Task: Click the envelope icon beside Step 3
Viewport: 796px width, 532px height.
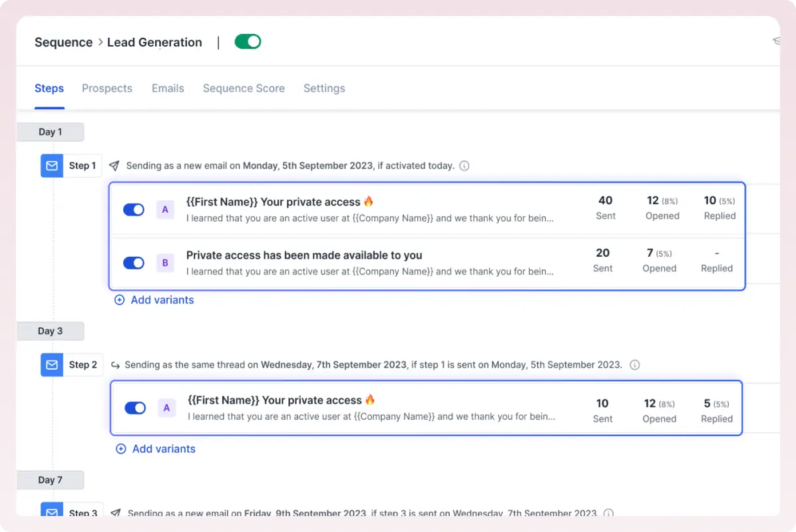Action: [x=52, y=512]
